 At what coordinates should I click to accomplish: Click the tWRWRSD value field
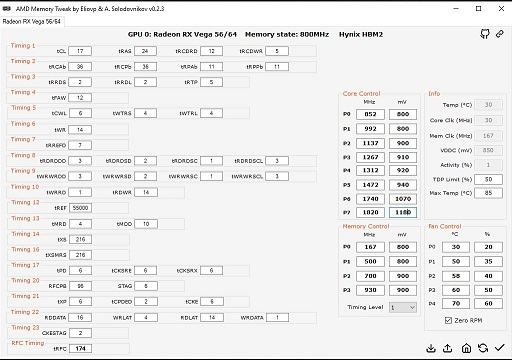[145, 176]
